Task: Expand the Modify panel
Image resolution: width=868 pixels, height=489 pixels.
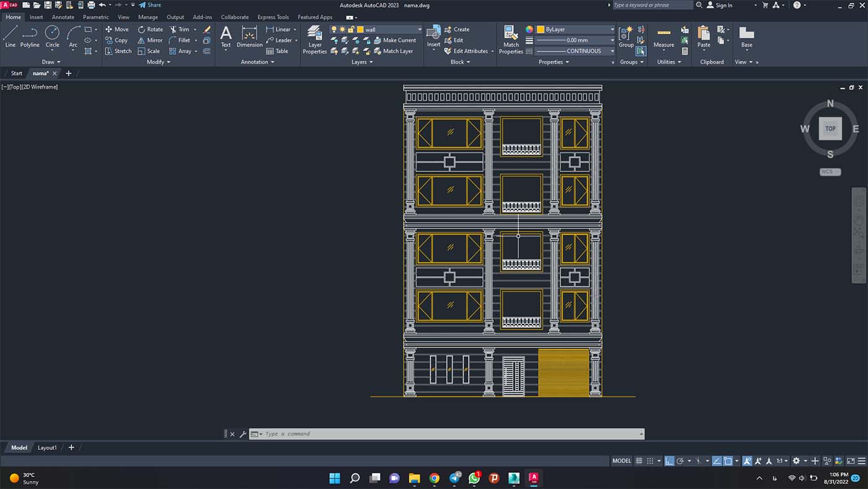Action: 159,62
